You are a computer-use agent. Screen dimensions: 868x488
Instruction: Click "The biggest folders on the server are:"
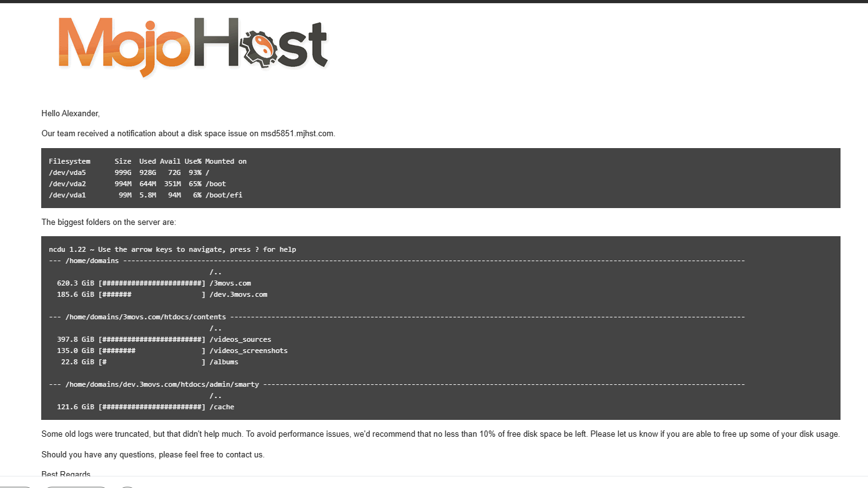coord(109,222)
